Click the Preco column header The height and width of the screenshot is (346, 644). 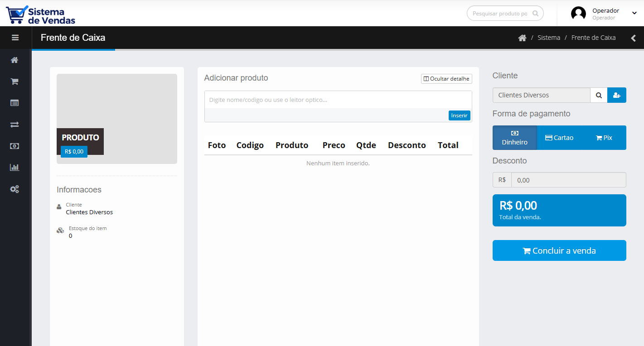coord(334,145)
